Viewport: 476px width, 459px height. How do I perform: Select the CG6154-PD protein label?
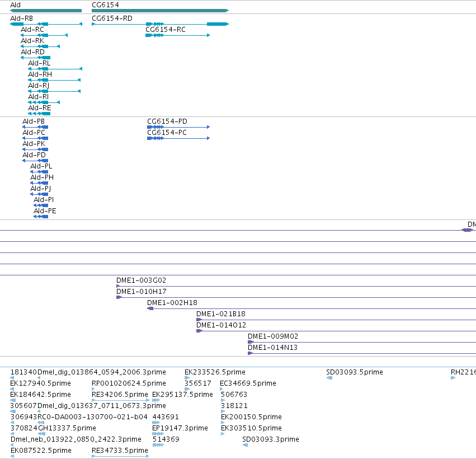pyautogui.click(x=167, y=121)
